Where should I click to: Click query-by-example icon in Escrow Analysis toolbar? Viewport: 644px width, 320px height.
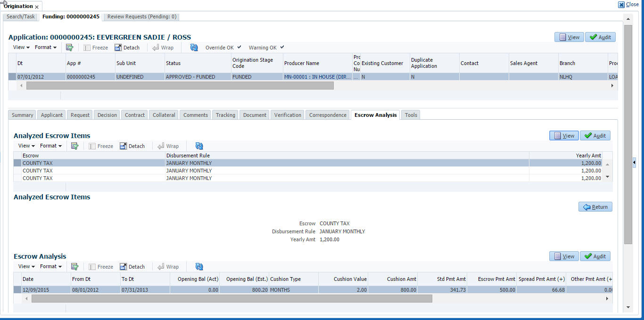click(74, 266)
